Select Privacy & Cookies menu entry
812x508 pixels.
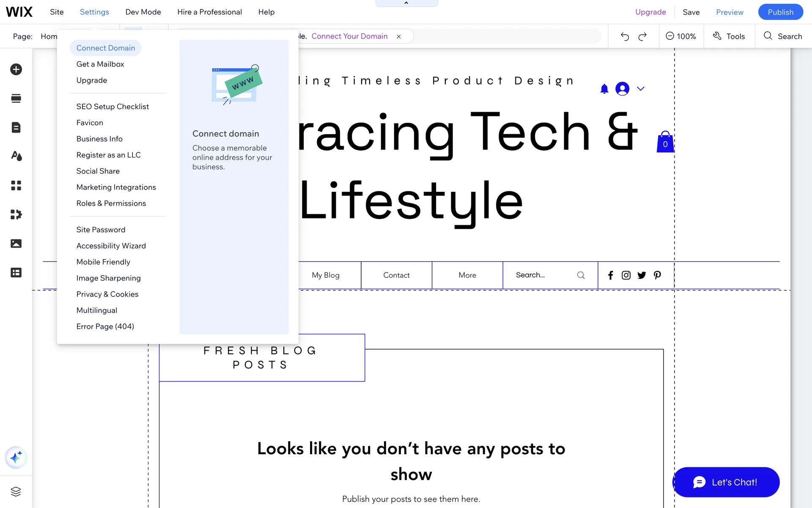click(107, 294)
